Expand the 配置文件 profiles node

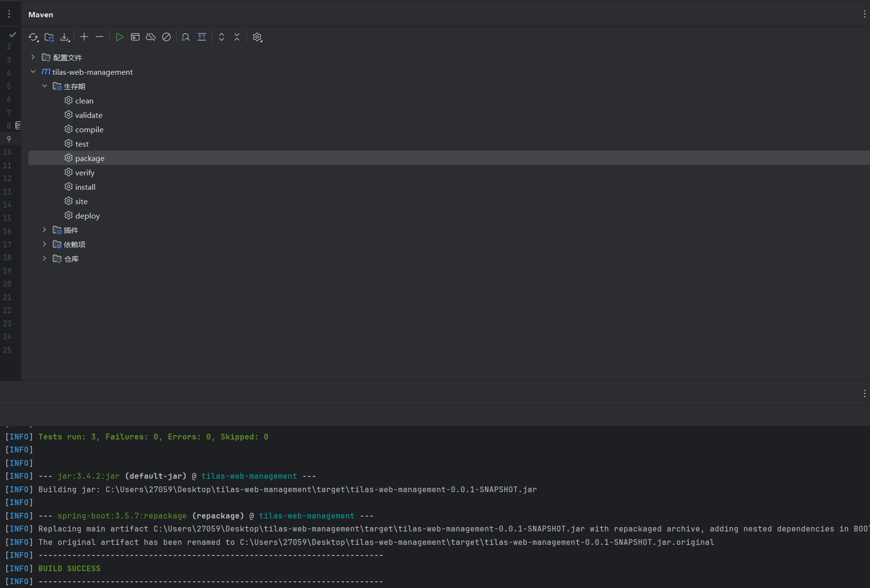(33, 58)
